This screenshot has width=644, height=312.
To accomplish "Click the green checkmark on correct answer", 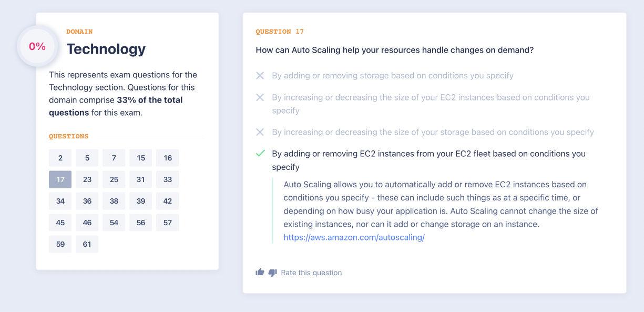I will click(260, 154).
